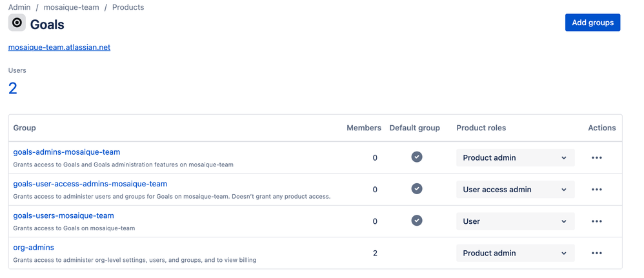Screen dimensions: 644x278
Task: Click member count 2 for org-admins
Action: (x=375, y=253)
